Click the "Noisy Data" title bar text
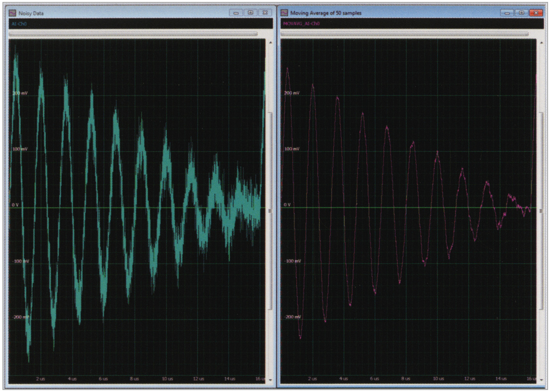The height and width of the screenshot is (392, 550). (31, 13)
